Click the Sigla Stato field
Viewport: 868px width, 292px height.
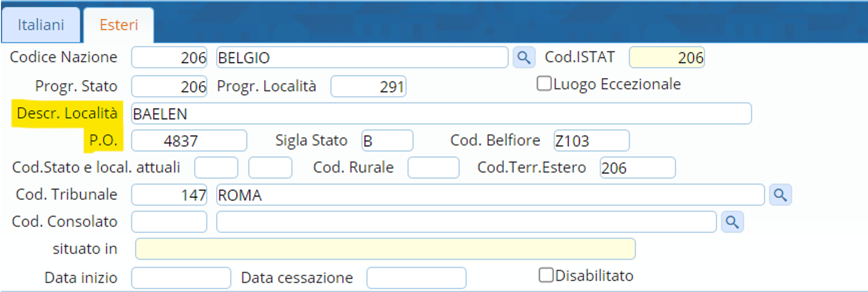coord(387,141)
